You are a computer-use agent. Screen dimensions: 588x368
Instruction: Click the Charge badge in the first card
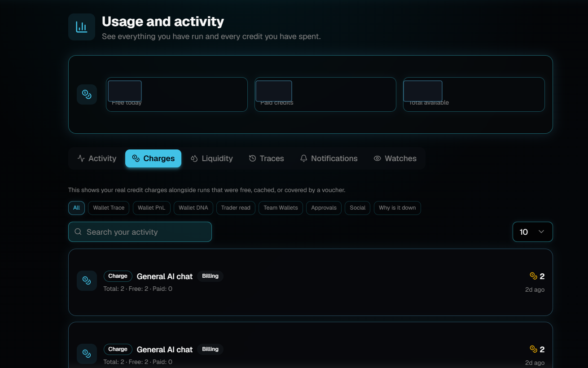coord(118,276)
